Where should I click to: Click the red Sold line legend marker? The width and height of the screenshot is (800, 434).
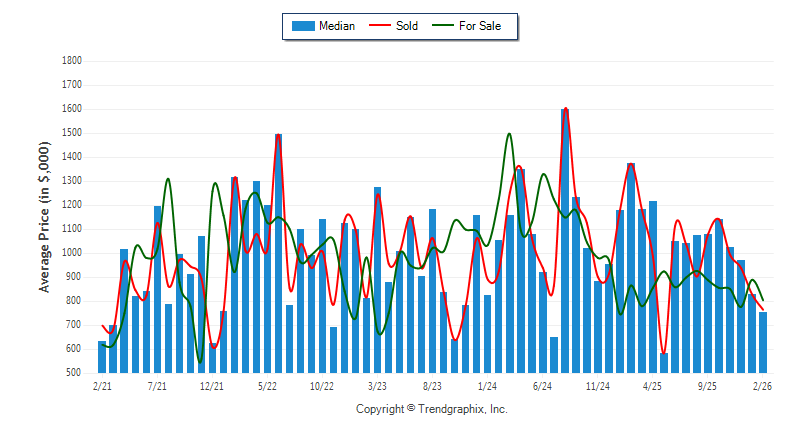tap(380, 26)
